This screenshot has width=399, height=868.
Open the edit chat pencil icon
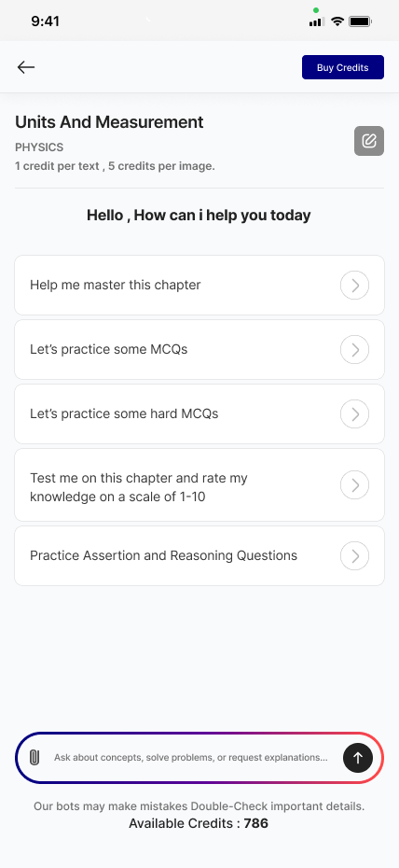pos(368,141)
